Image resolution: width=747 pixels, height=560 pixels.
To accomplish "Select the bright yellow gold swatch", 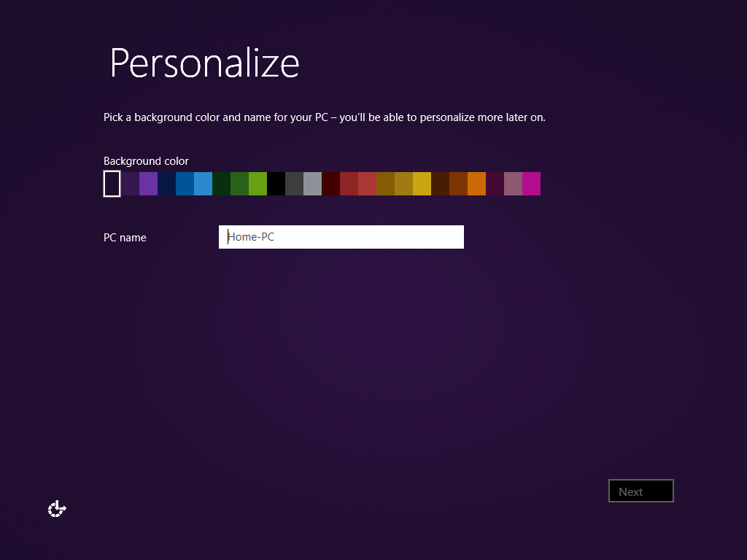I will (x=422, y=184).
